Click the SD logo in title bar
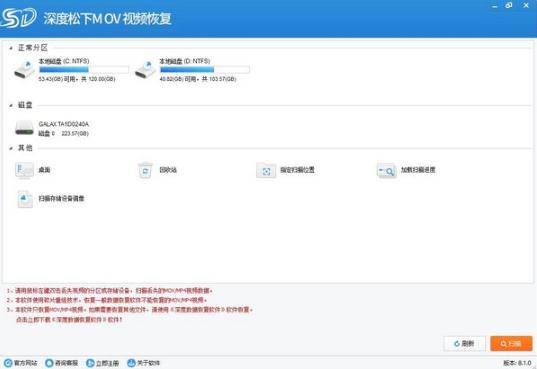This screenshot has width=537, height=369. click(18, 17)
